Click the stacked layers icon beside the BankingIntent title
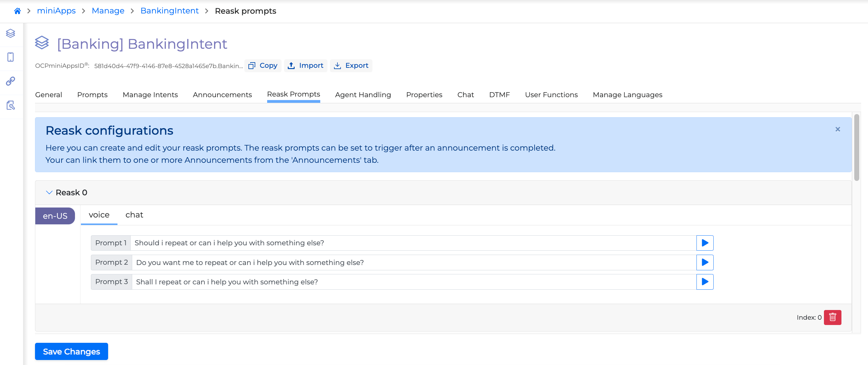Screen dimensions: 868x365 tap(42, 43)
